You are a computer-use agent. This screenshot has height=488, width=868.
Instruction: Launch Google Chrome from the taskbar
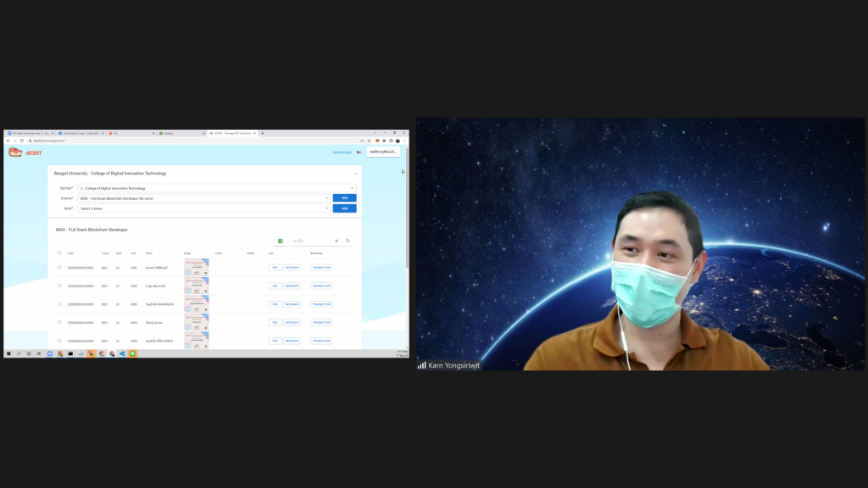59,355
